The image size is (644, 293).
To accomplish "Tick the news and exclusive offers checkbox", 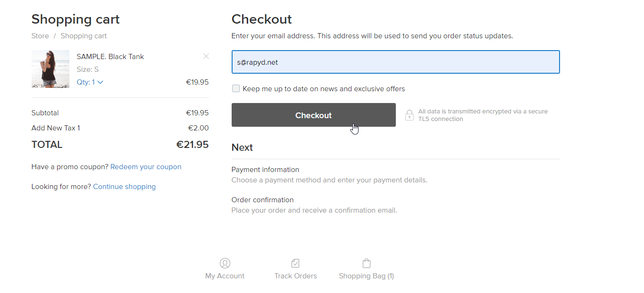I will click(x=236, y=88).
